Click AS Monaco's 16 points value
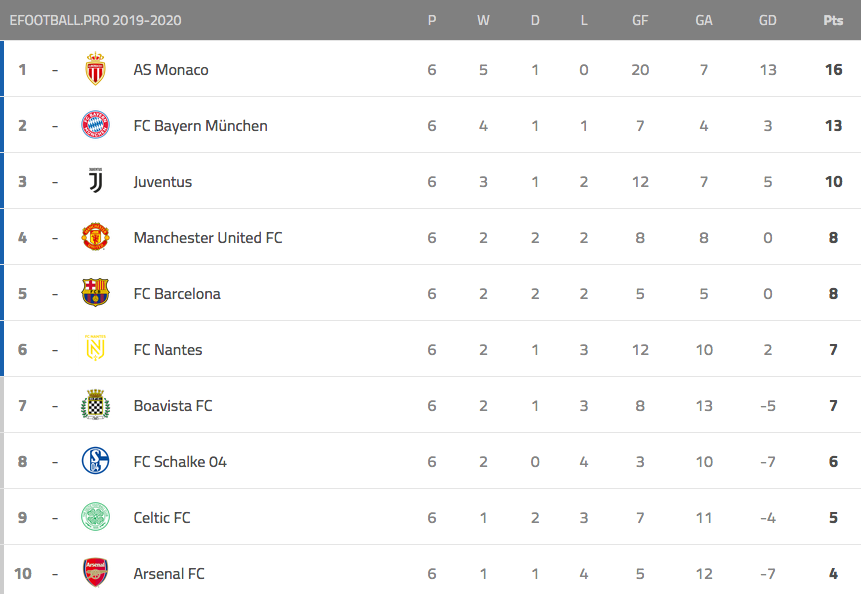Image resolution: width=861 pixels, height=594 pixels. click(834, 70)
